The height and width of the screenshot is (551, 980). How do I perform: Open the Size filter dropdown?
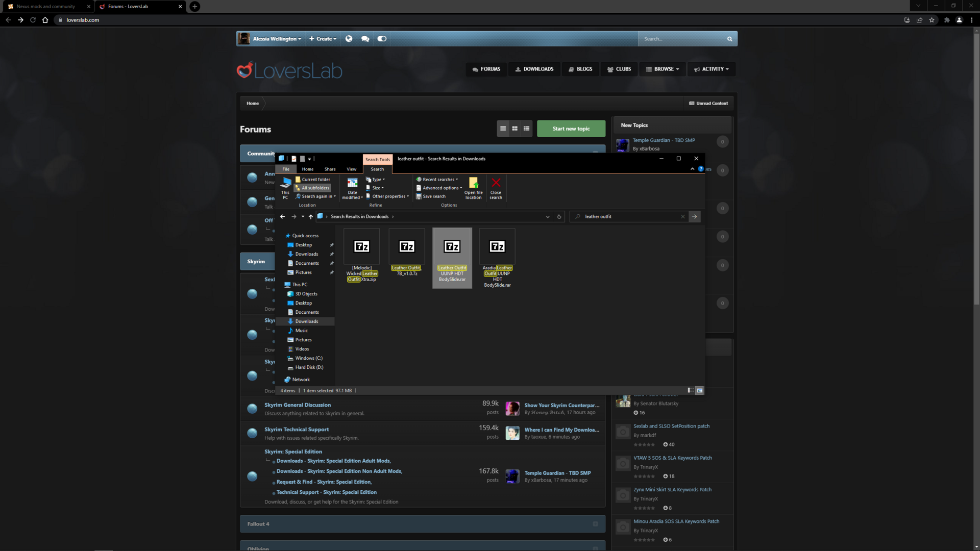click(375, 188)
